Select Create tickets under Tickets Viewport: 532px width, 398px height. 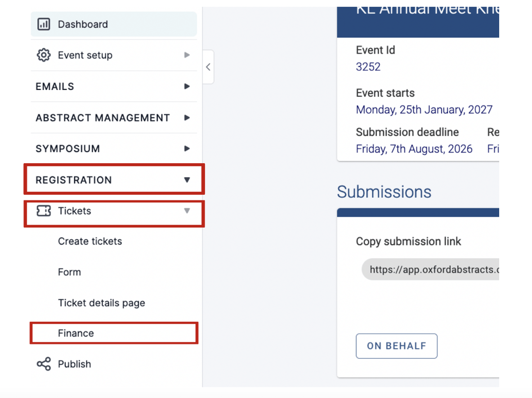(90, 241)
